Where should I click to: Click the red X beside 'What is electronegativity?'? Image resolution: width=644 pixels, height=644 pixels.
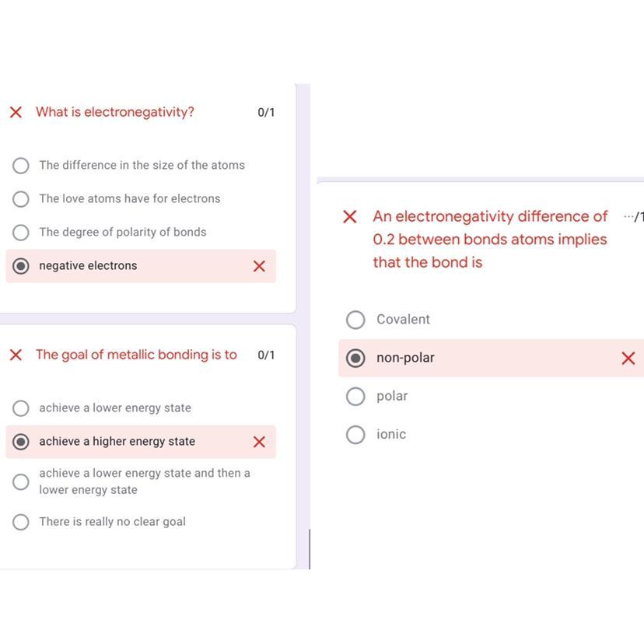pyautogui.click(x=16, y=113)
